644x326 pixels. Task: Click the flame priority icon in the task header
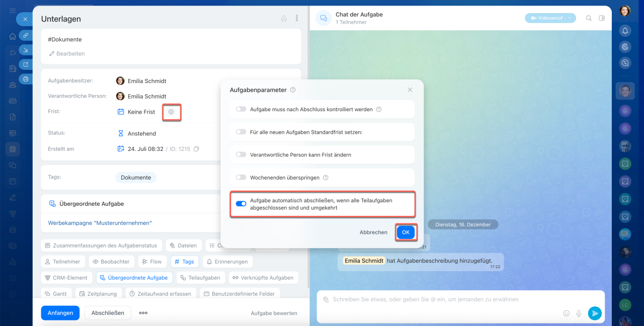(284, 18)
